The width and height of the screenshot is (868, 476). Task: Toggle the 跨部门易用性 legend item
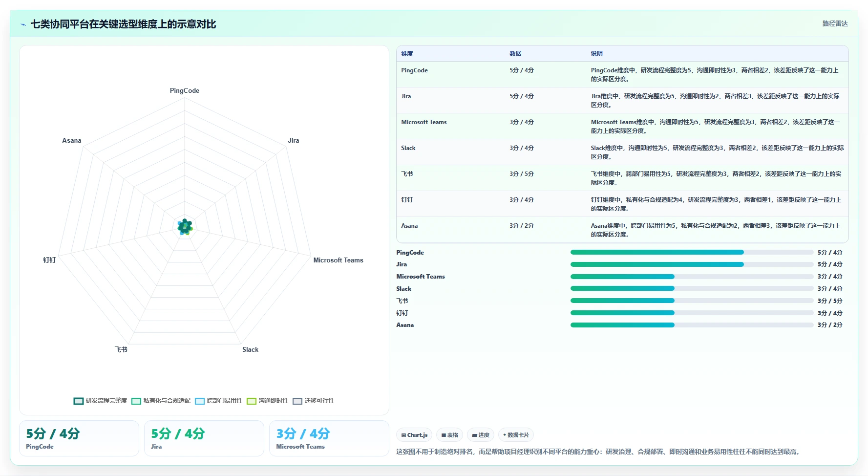click(x=218, y=401)
